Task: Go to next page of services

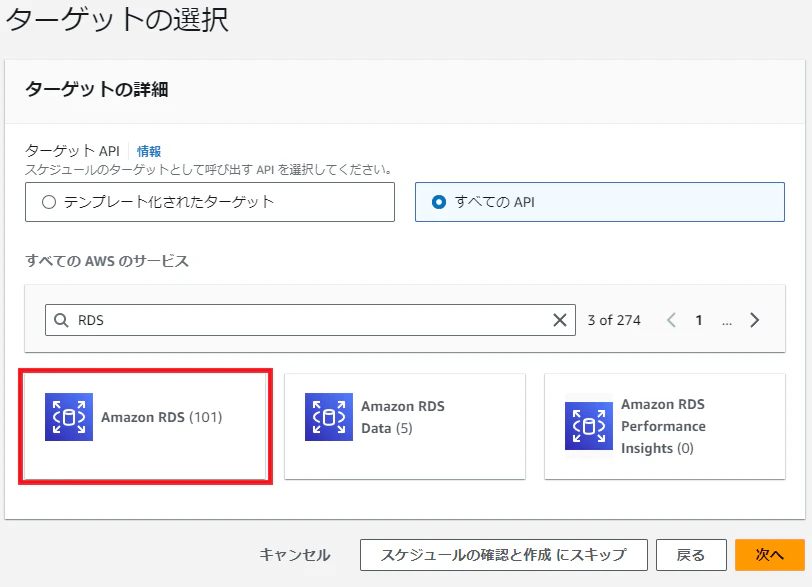Action: click(755, 320)
